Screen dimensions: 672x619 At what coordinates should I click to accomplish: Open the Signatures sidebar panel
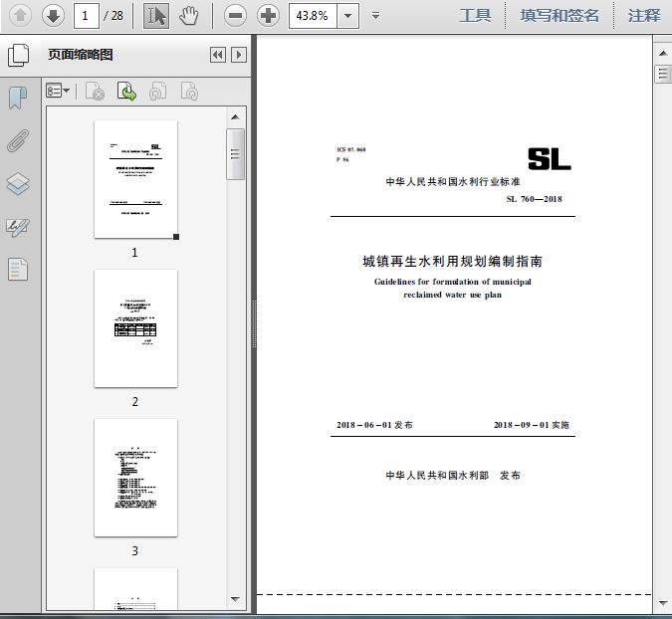pyautogui.click(x=18, y=227)
